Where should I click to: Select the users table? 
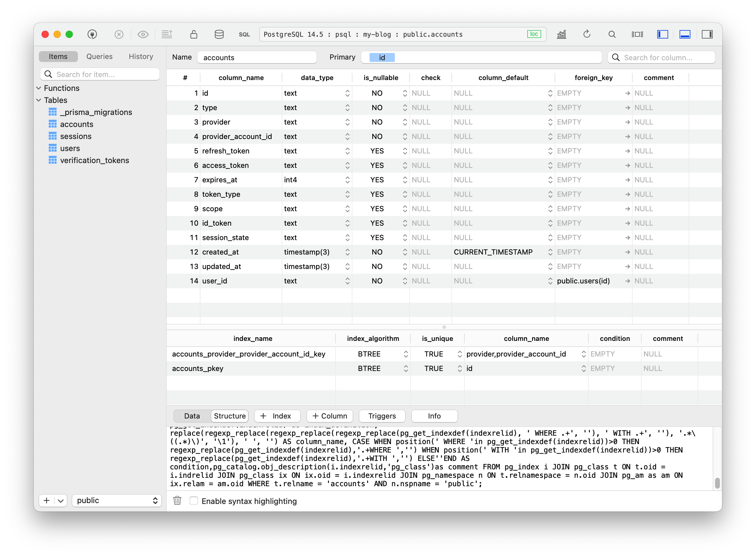pyautogui.click(x=70, y=148)
